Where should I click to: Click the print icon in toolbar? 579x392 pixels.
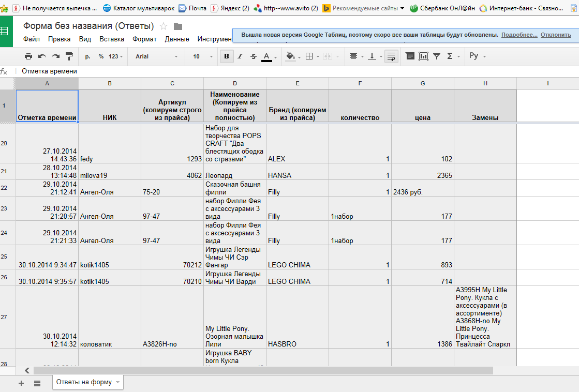[x=28, y=56]
